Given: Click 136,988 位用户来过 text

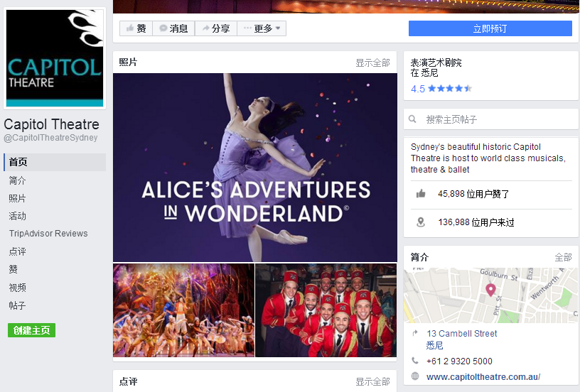Looking at the screenshot, I should [x=476, y=222].
